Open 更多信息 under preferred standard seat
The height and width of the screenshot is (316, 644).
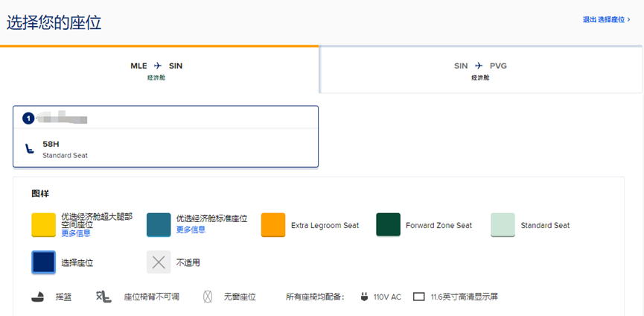(191, 230)
